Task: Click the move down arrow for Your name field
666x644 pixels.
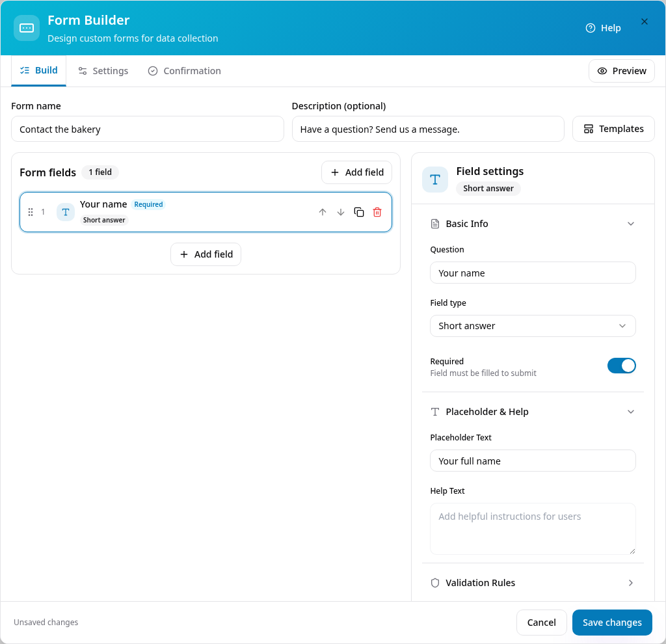Action: (x=341, y=212)
